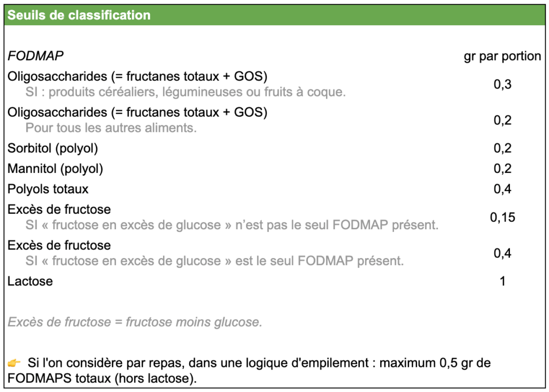Select the 'Excès de fructose = fructose moins glucose' definition

pos(135,322)
